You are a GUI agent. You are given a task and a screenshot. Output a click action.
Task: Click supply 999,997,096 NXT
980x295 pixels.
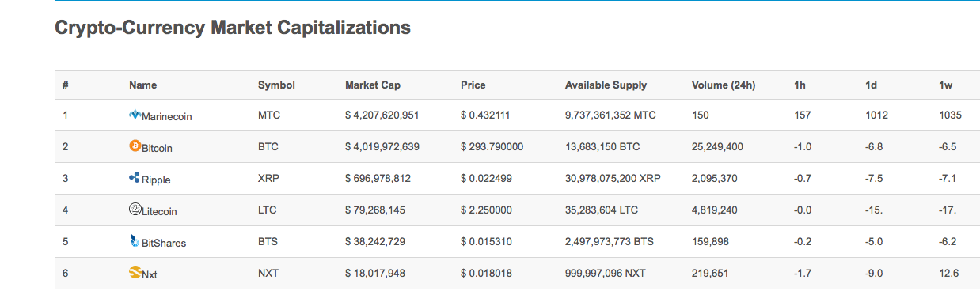(x=606, y=273)
